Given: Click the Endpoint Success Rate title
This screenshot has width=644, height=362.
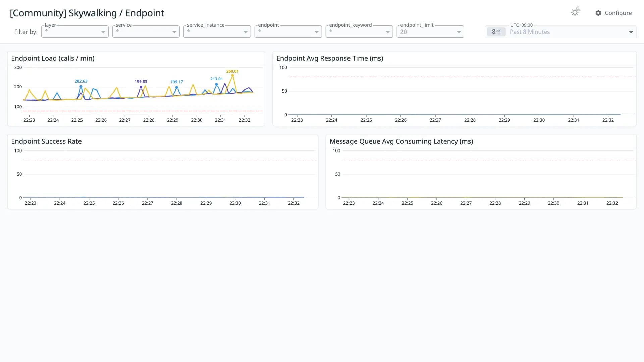Looking at the screenshot, I should coord(46,141).
